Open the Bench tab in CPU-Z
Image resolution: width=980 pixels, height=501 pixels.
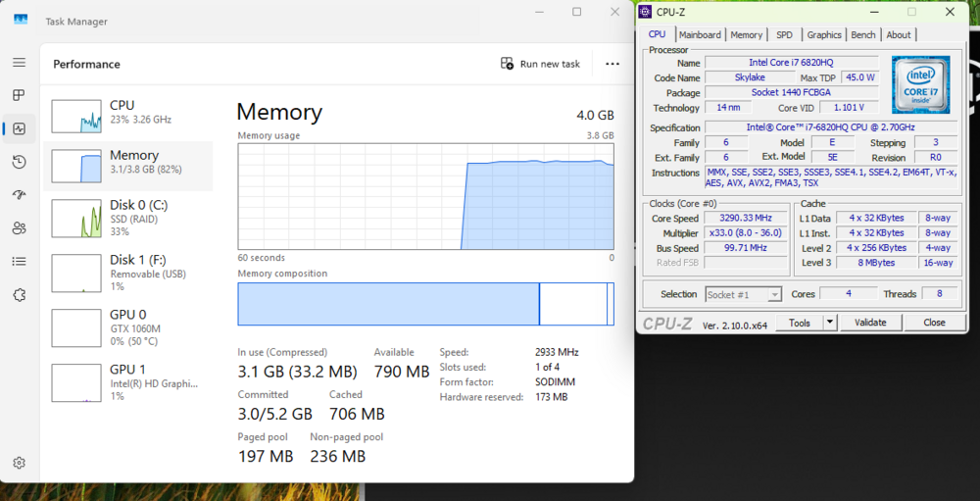(863, 34)
